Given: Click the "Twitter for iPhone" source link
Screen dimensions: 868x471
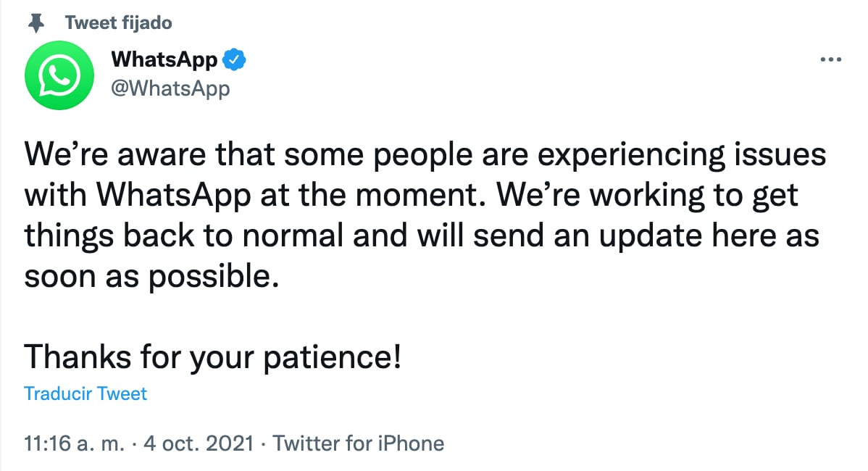Looking at the screenshot, I should (358, 442).
